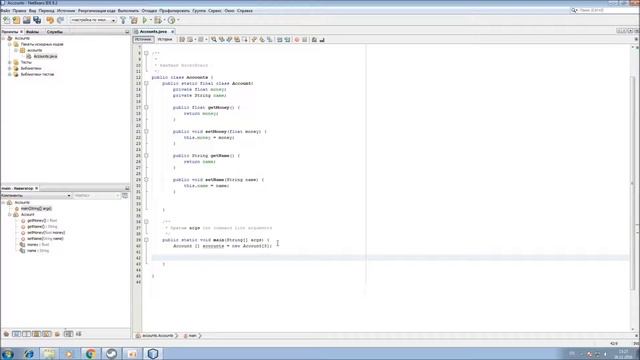Click the Shift Line Right editor icon
640x360 pixels.
click(x=287, y=40)
